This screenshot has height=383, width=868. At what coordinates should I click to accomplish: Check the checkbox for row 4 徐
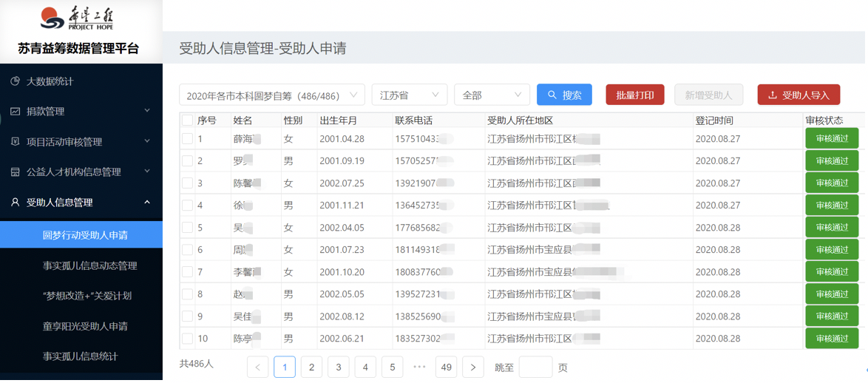point(188,206)
